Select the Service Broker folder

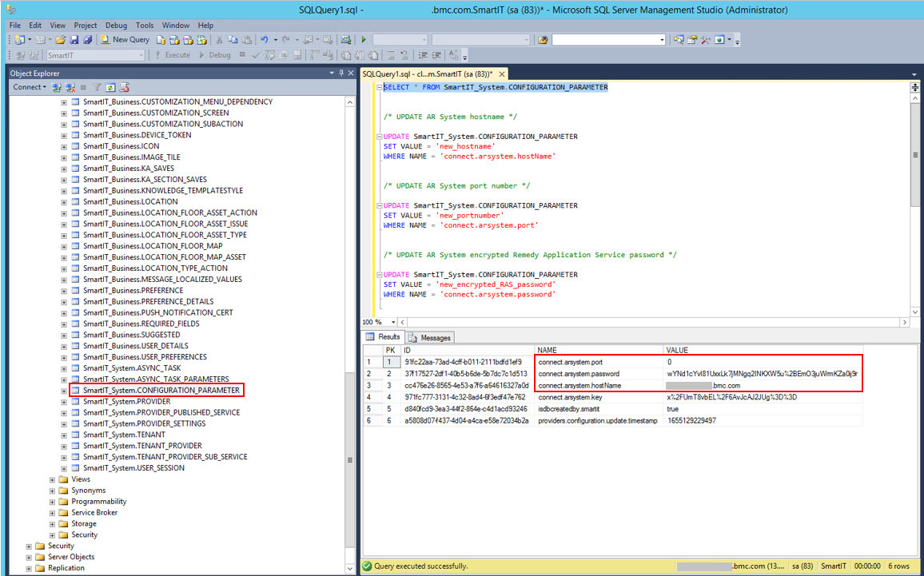(x=94, y=513)
